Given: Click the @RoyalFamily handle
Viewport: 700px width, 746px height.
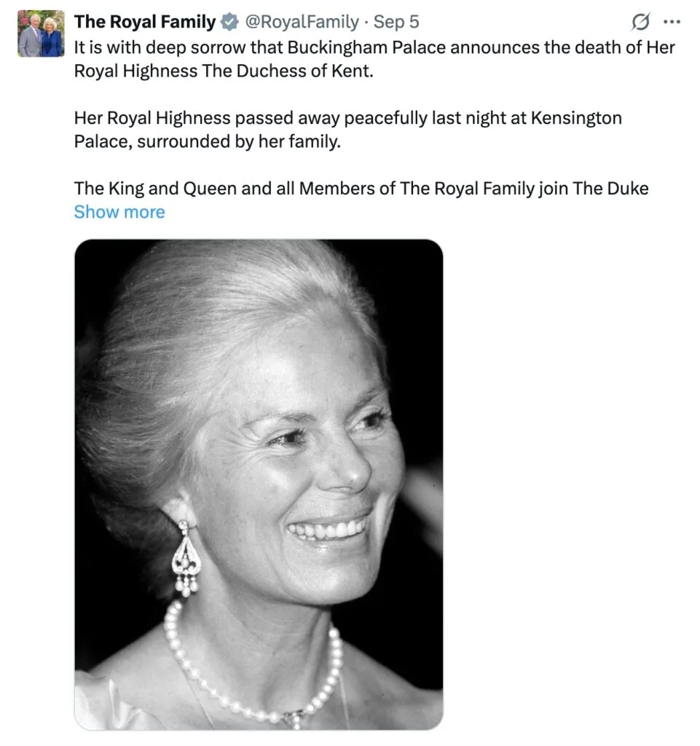Looking at the screenshot, I should click(302, 22).
